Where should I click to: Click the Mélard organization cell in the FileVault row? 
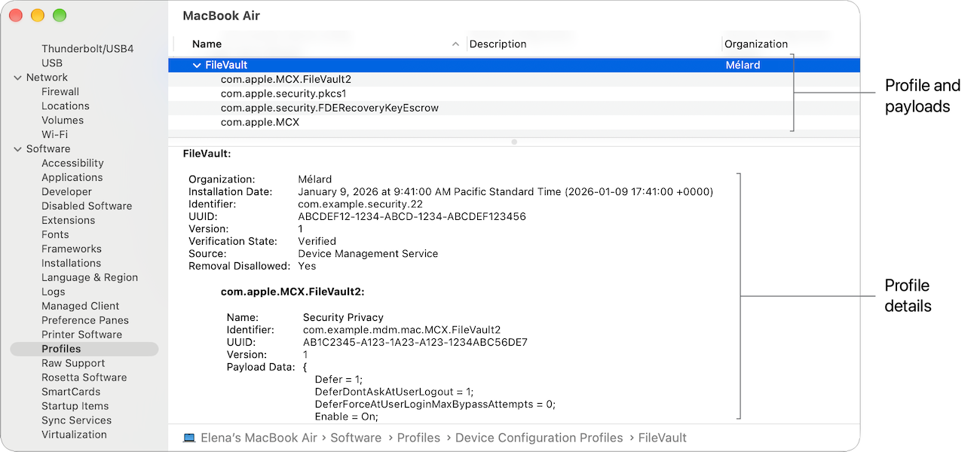point(743,66)
